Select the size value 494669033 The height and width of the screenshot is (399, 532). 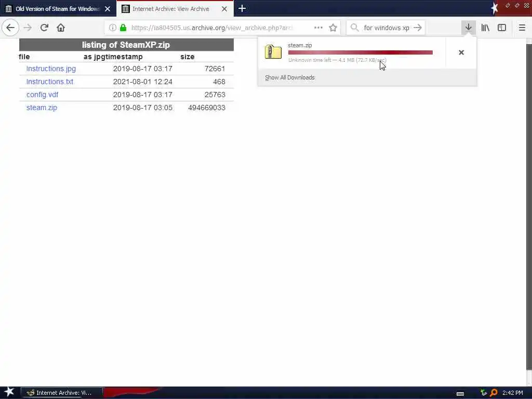207,108
